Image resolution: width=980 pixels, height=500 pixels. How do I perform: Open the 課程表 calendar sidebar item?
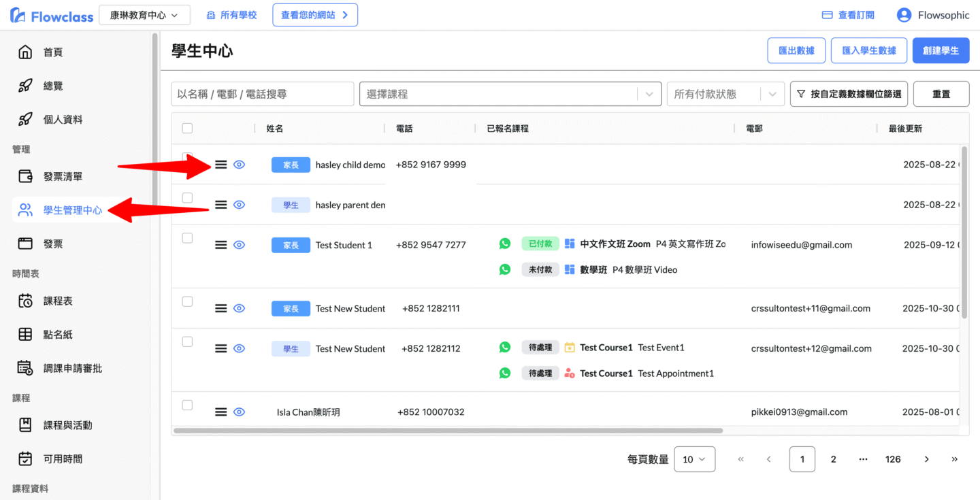[x=58, y=301]
